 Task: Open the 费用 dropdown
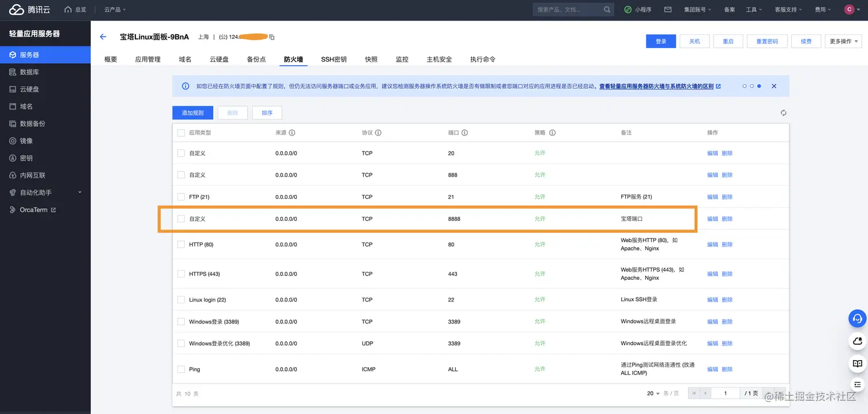click(822, 10)
